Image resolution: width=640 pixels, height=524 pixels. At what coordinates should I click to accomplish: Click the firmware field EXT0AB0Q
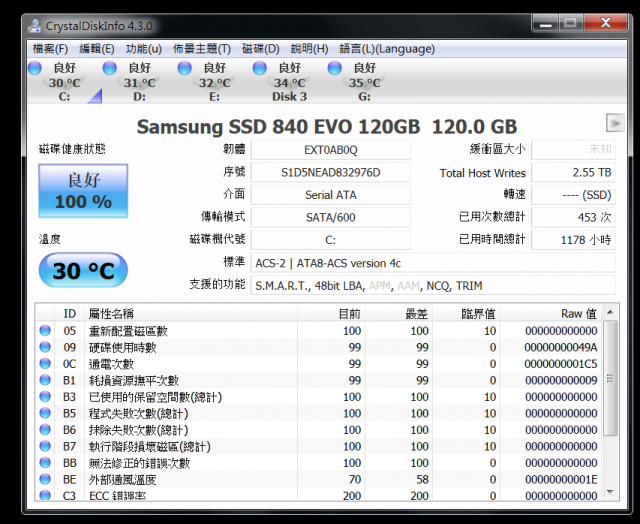click(331, 150)
